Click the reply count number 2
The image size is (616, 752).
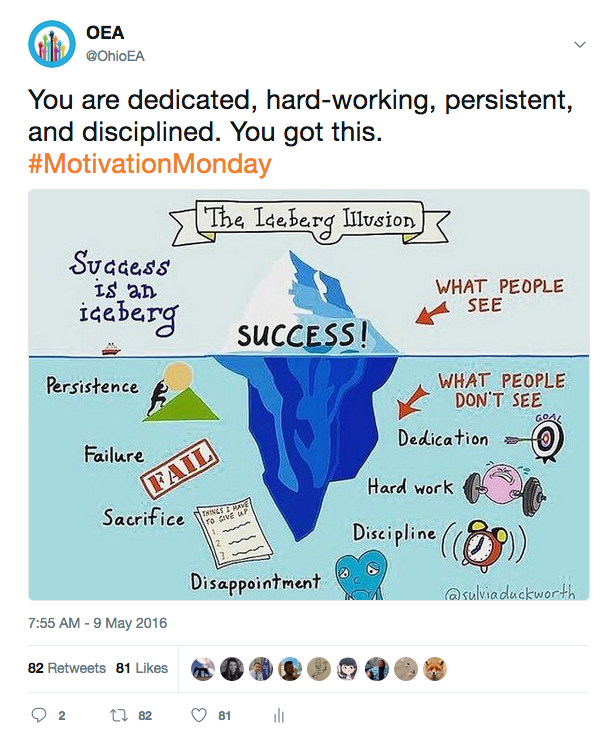[x=61, y=716]
